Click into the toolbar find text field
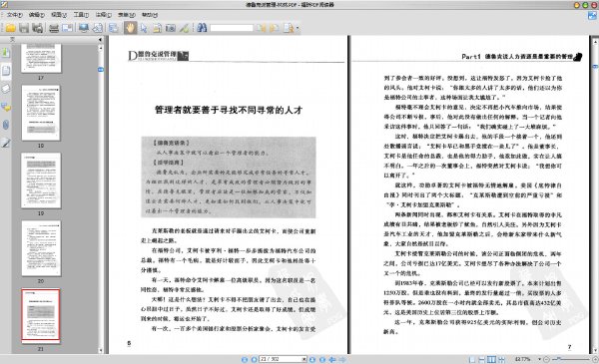This screenshot has width=599, height=364. tap(232, 28)
